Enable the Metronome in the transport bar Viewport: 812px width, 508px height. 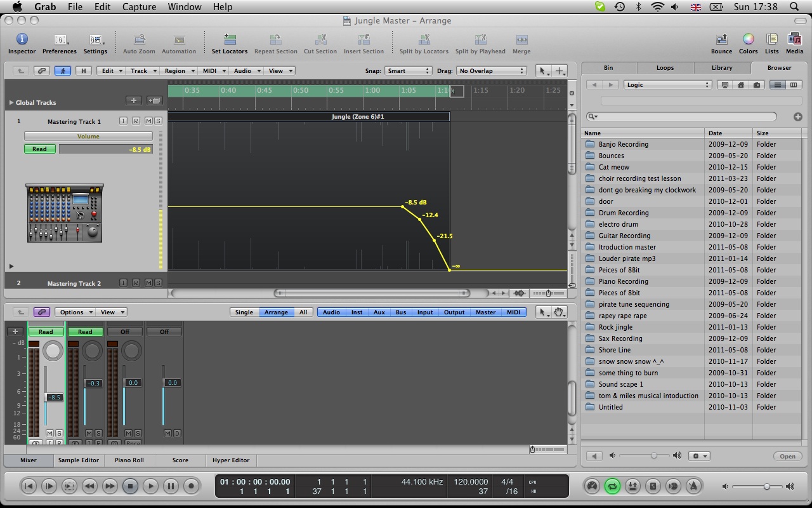pos(693,486)
